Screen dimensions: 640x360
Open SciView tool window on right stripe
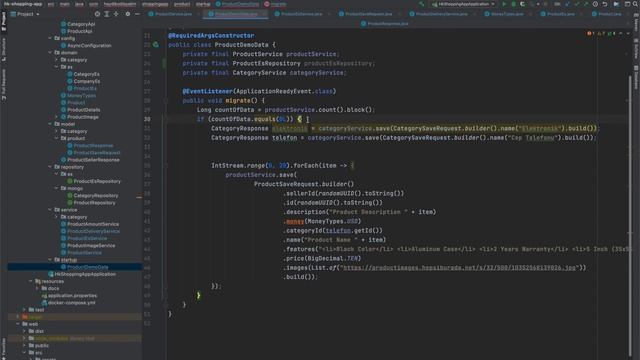[636, 48]
